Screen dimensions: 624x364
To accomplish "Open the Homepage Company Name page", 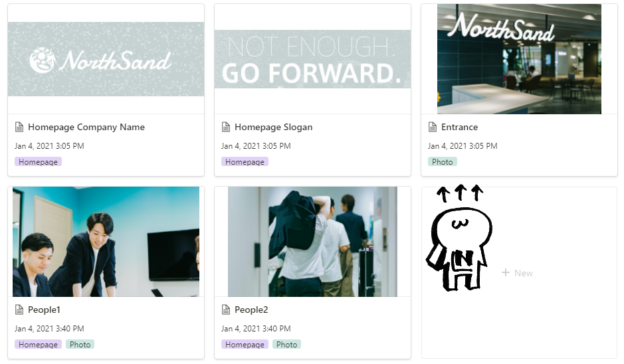I will pos(86,127).
